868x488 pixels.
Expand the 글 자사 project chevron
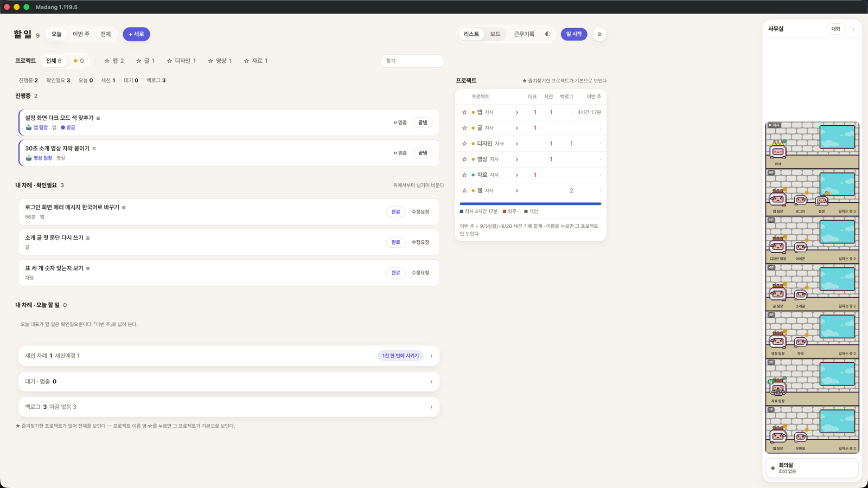[x=517, y=128]
